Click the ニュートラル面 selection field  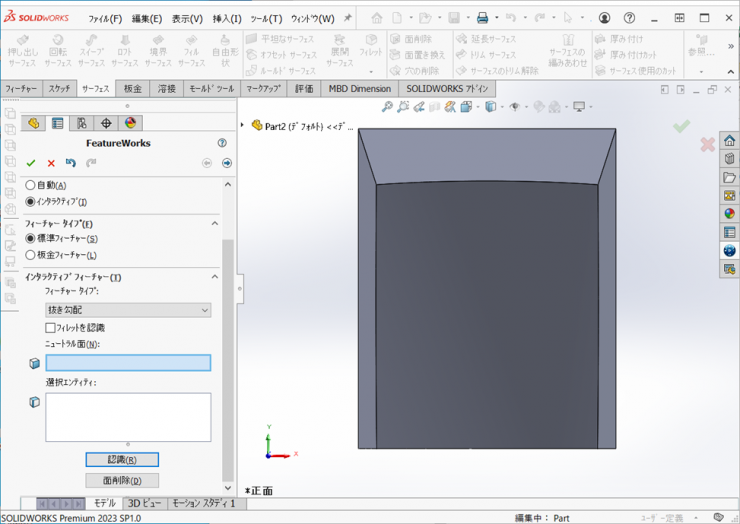pyautogui.click(x=128, y=363)
